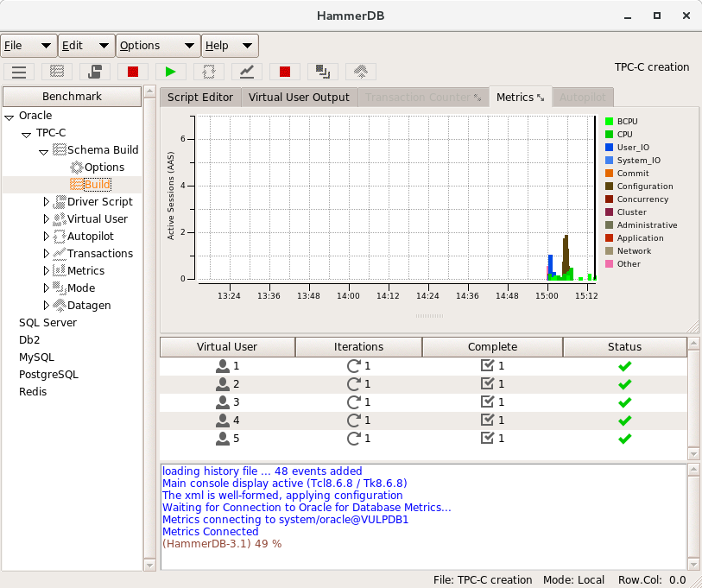Click the schema build toolbar icon
Screen dimensions: 702x588
coord(57,72)
